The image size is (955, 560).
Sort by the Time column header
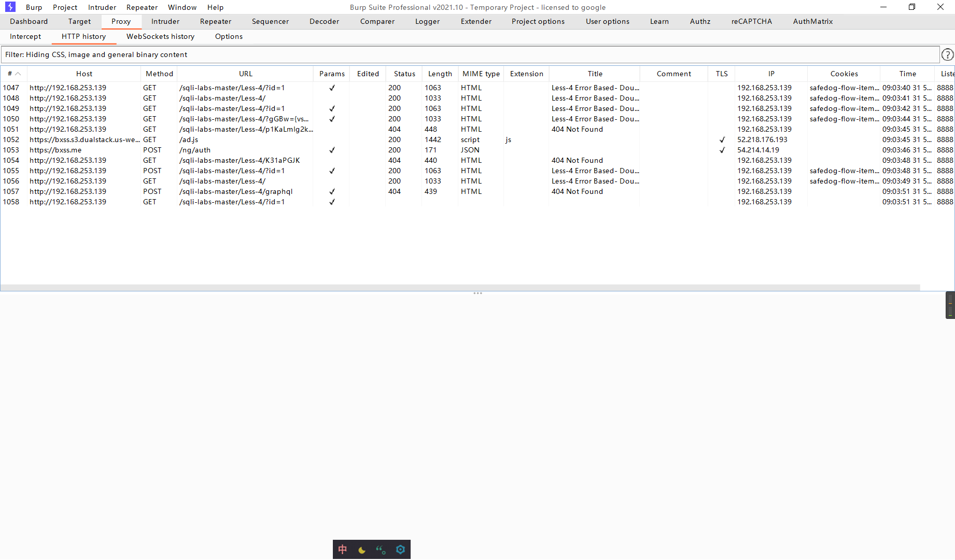[x=908, y=74]
